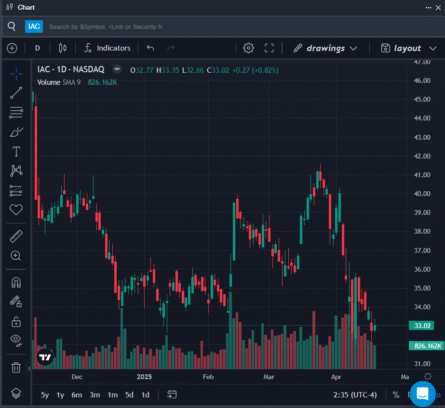Click the go to date icon

click(172, 395)
